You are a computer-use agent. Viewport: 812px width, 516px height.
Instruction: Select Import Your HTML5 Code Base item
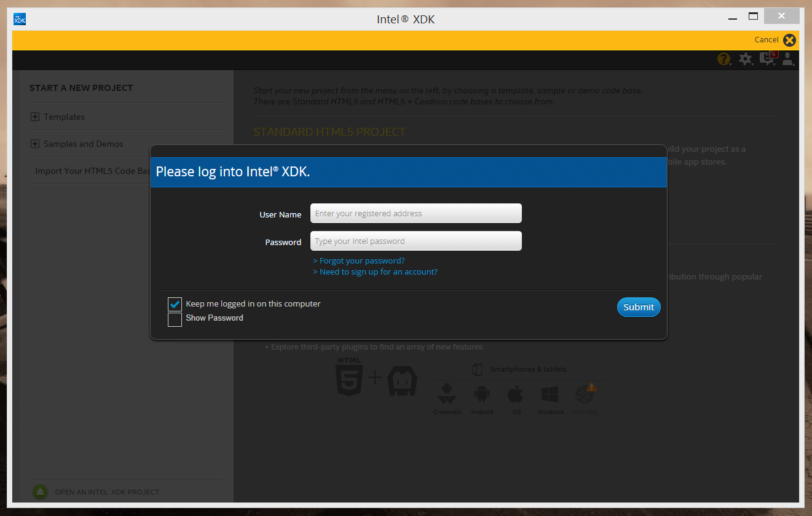(x=93, y=171)
